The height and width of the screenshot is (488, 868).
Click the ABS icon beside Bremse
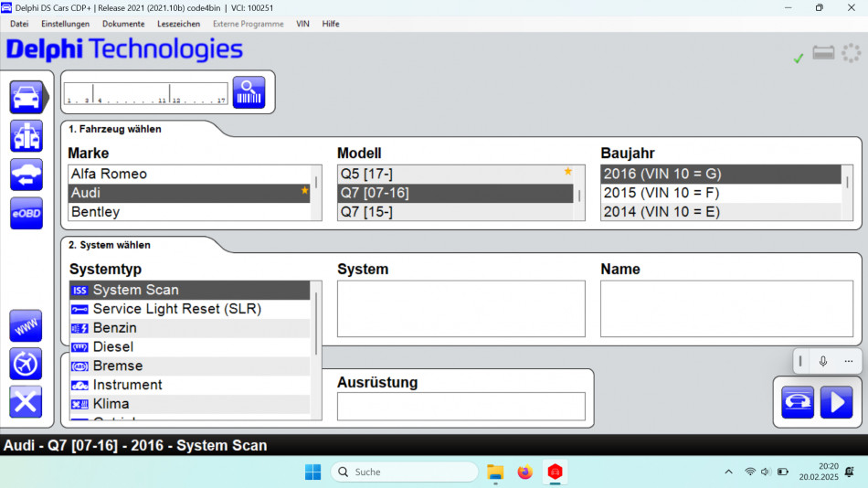79,366
